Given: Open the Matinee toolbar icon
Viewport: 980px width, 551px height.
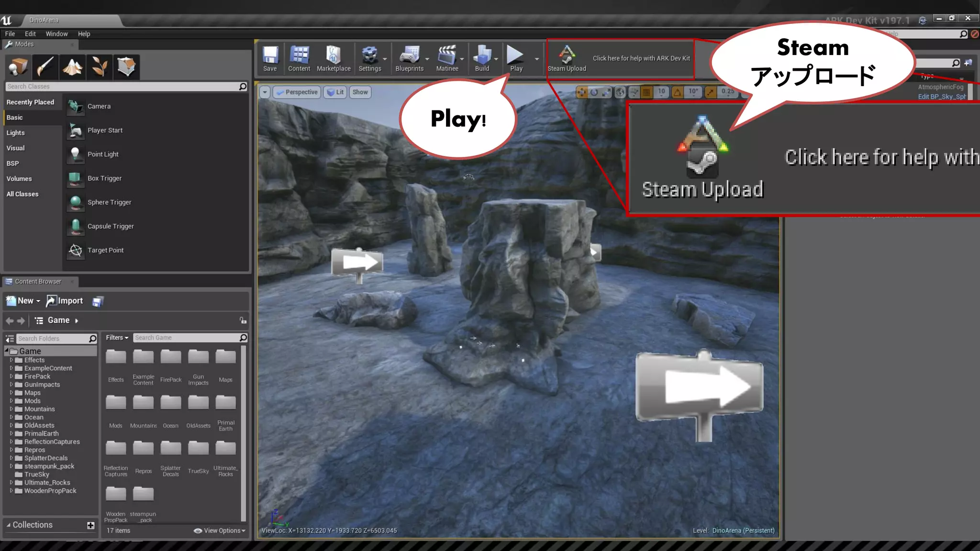Looking at the screenshot, I should click(x=447, y=58).
